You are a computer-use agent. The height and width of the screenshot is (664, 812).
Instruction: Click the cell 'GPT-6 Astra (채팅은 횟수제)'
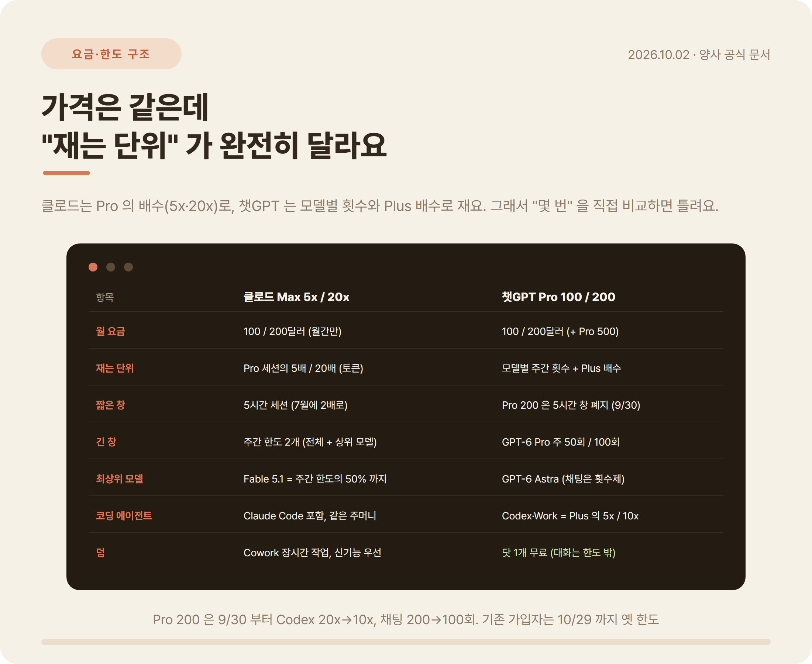(563, 479)
